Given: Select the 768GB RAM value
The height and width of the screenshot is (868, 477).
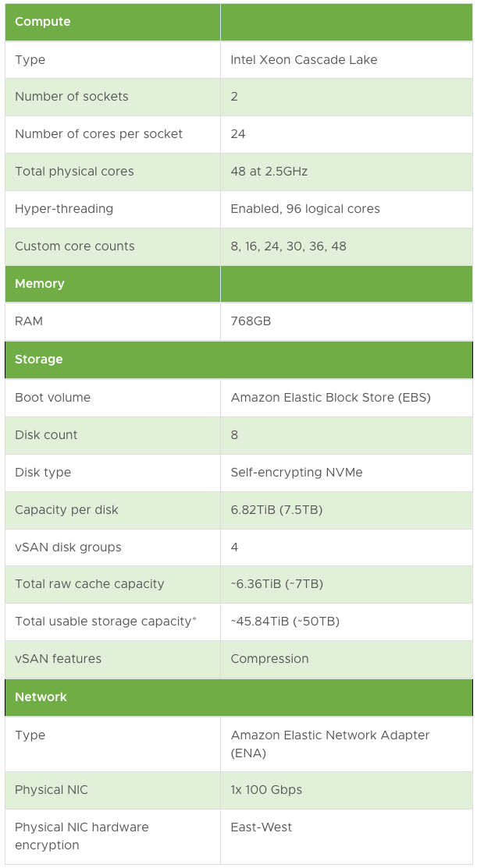Looking at the screenshot, I should [x=251, y=321].
